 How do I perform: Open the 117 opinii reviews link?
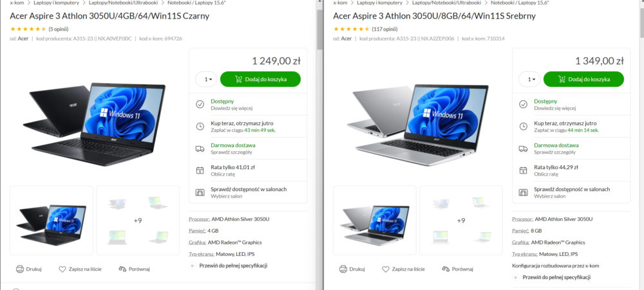(384, 29)
